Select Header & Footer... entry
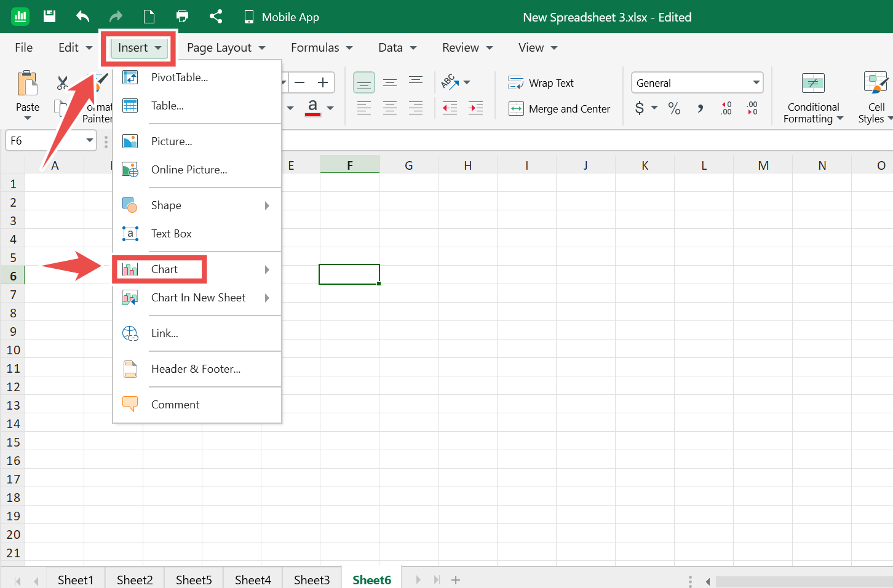Viewport: 893px width, 588px height. (197, 368)
